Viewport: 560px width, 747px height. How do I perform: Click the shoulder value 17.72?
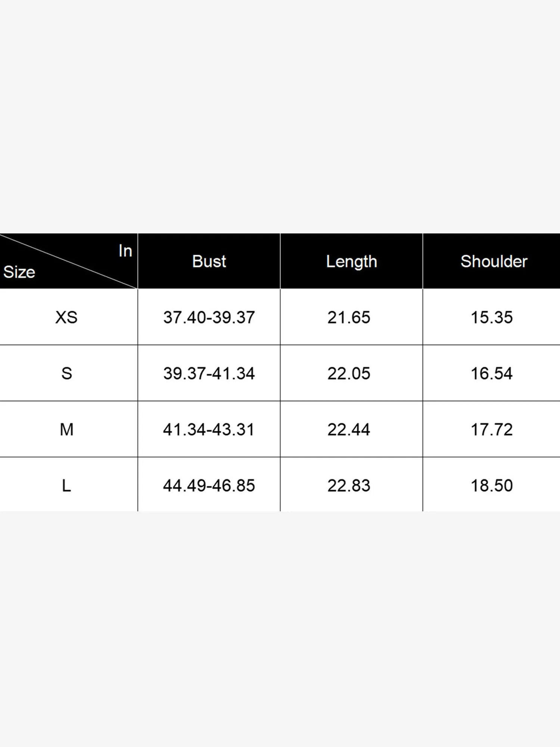pos(492,430)
